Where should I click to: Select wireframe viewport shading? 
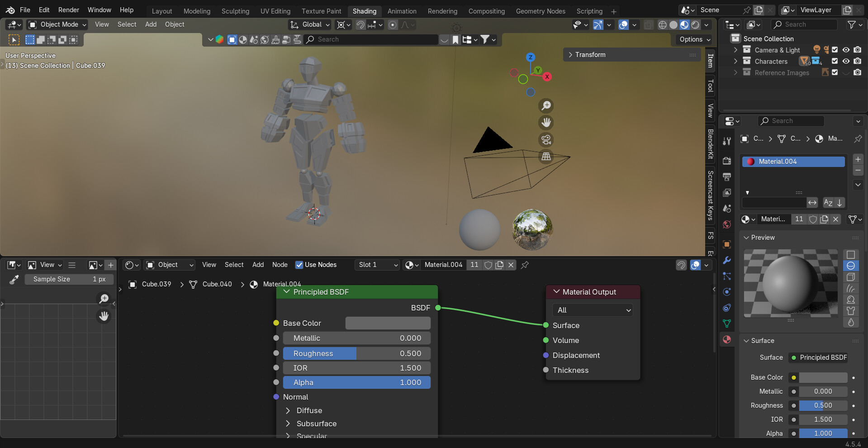(x=662, y=25)
